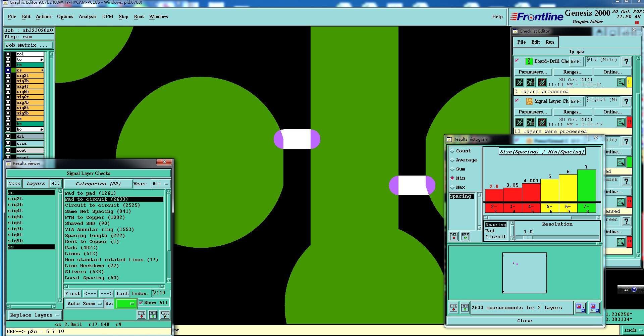Click the viewer-to-histogram transfer icon
The image size is (644, 336).
point(595,307)
